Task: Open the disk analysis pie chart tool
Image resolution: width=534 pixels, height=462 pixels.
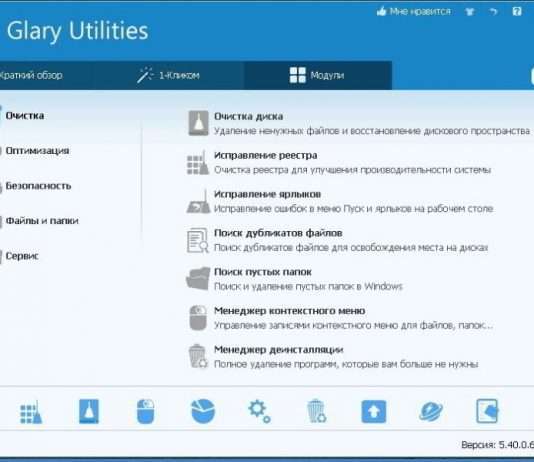Action: (x=203, y=411)
